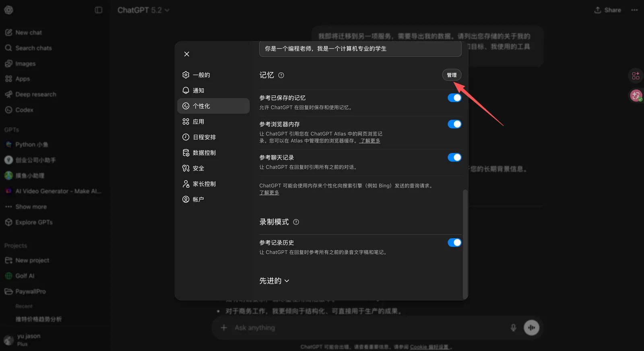The image size is (644, 351).
Task: Click the ChatGPT logo icon
Action: 8,10
